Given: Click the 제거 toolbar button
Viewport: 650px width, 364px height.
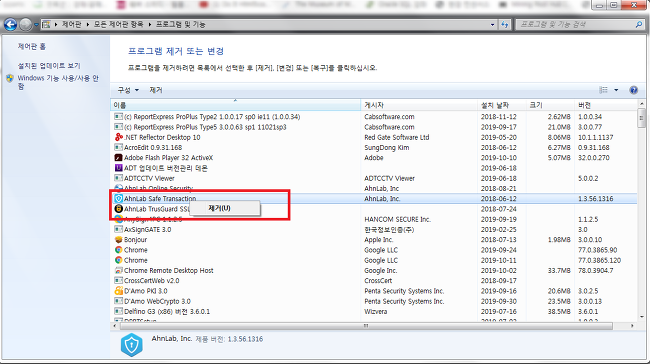Looking at the screenshot, I should click(x=156, y=90).
